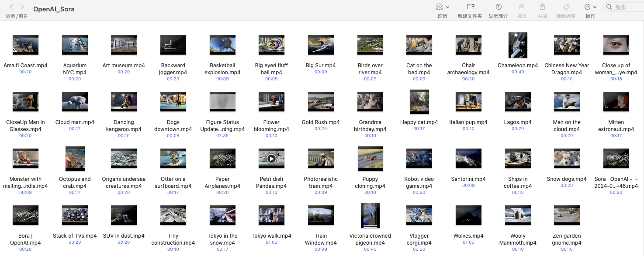The image size is (644, 256).
Task: Select the CloseUp Man in Glasses.mp4 icon
Action: click(x=25, y=102)
